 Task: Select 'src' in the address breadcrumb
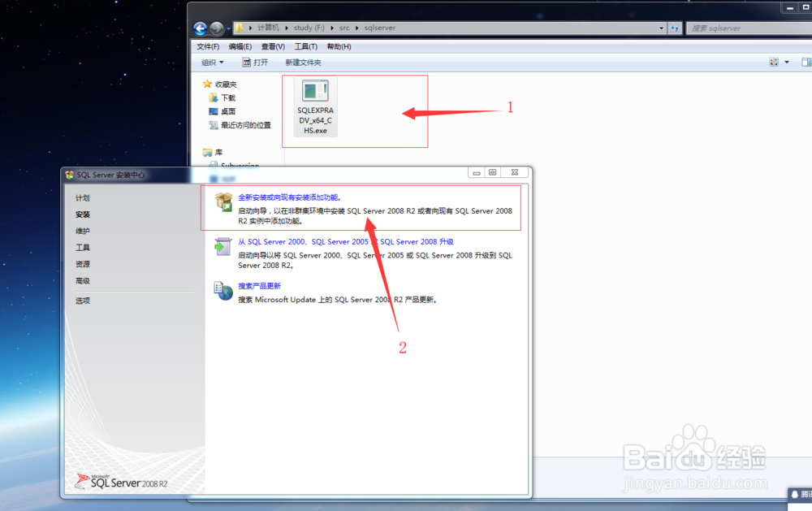click(x=344, y=28)
